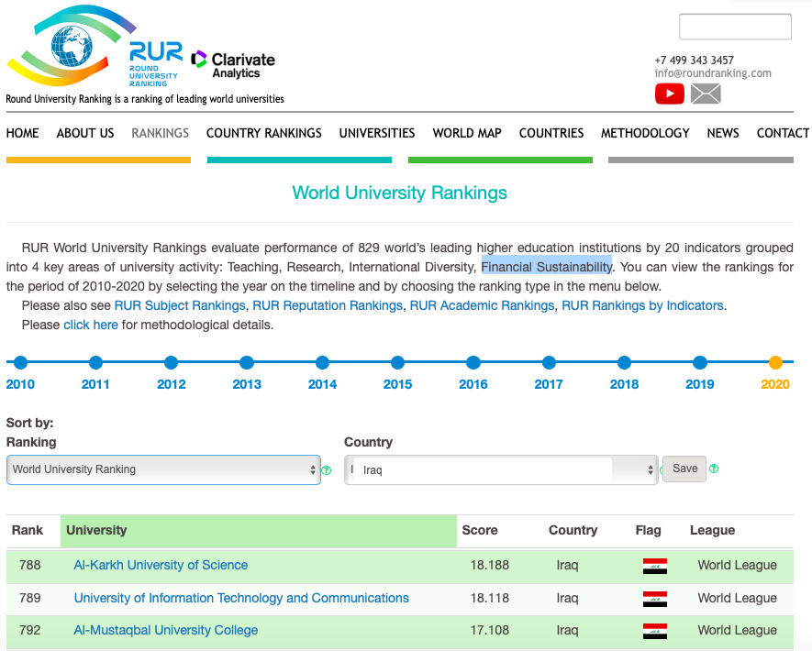Select year 2015 on the timeline

pos(397,363)
